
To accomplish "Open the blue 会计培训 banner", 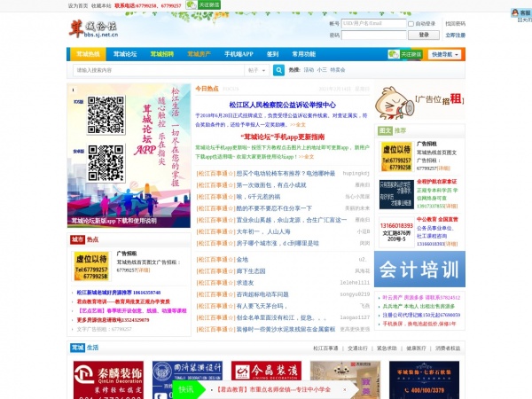I will [x=418, y=266].
